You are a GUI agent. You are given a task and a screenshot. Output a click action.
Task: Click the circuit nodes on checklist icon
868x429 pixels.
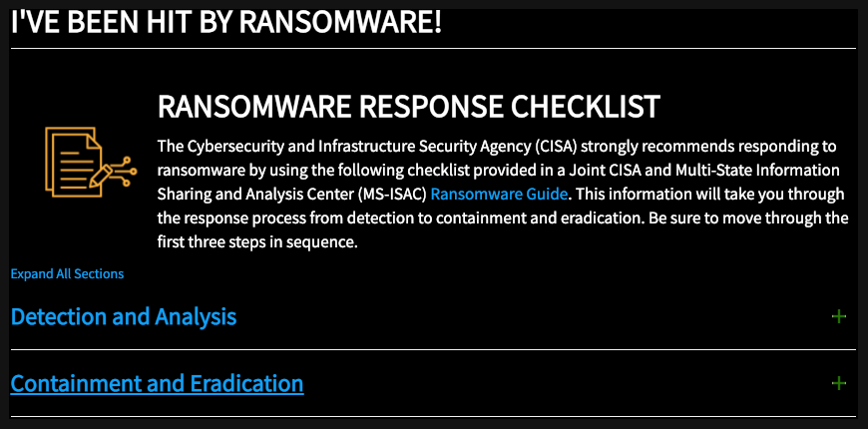(125, 172)
